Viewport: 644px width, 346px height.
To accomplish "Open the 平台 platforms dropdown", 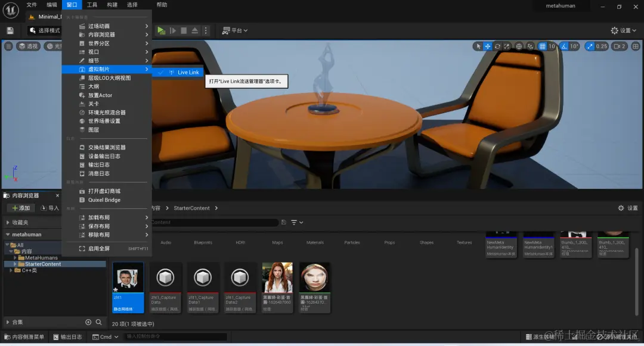I will point(235,30).
